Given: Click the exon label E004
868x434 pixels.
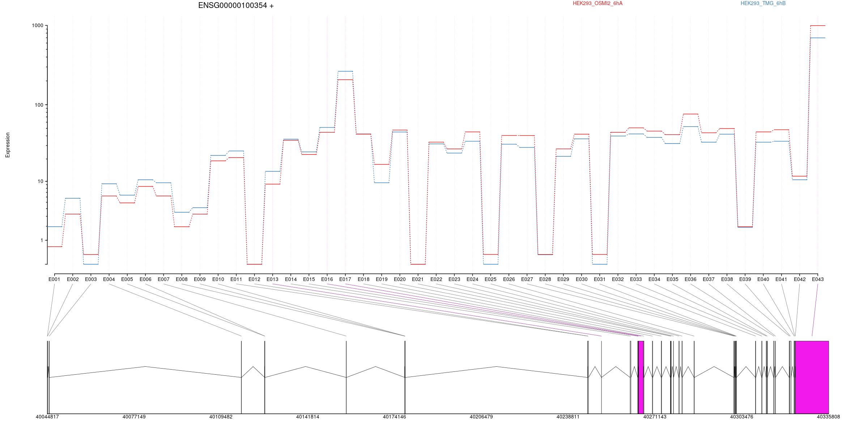Looking at the screenshot, I should click(x=109, y=279).
